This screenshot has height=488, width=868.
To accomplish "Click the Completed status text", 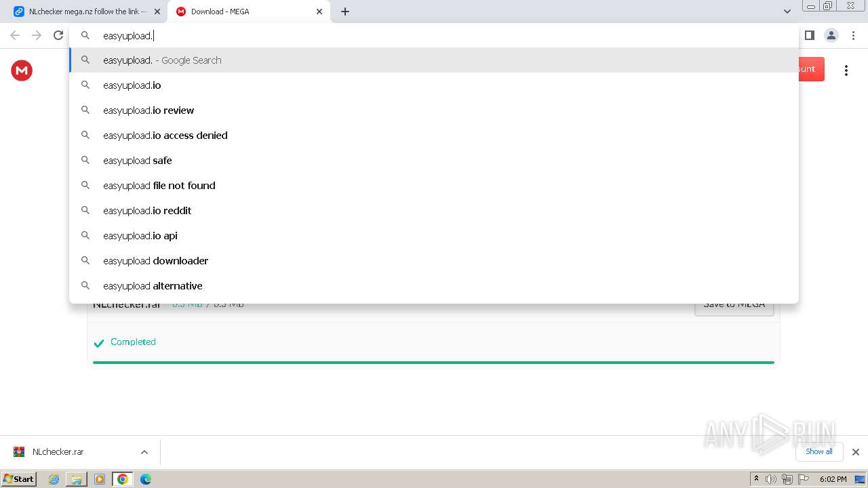I will click(133, 342).
